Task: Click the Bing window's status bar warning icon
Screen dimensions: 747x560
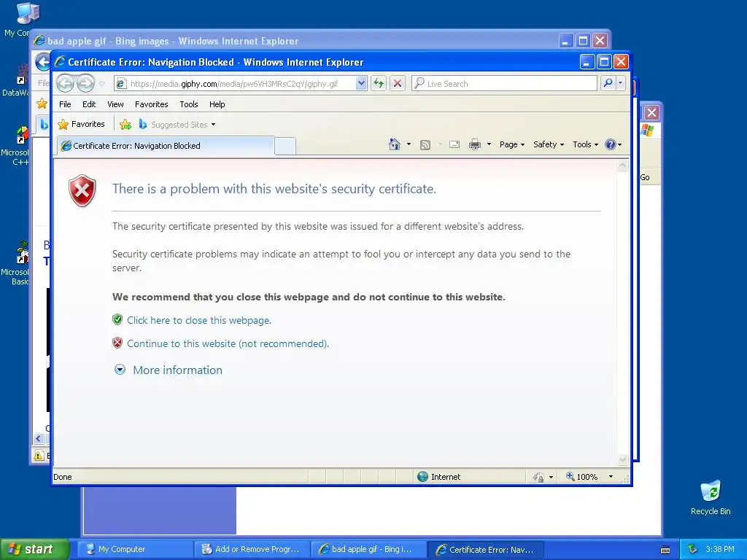Action: (39, 455)
